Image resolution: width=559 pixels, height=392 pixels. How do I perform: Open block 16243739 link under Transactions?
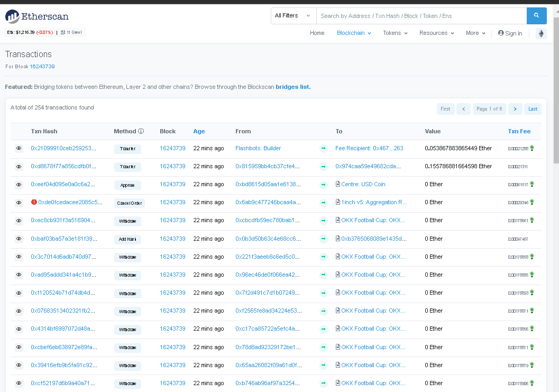coord(42,66)
